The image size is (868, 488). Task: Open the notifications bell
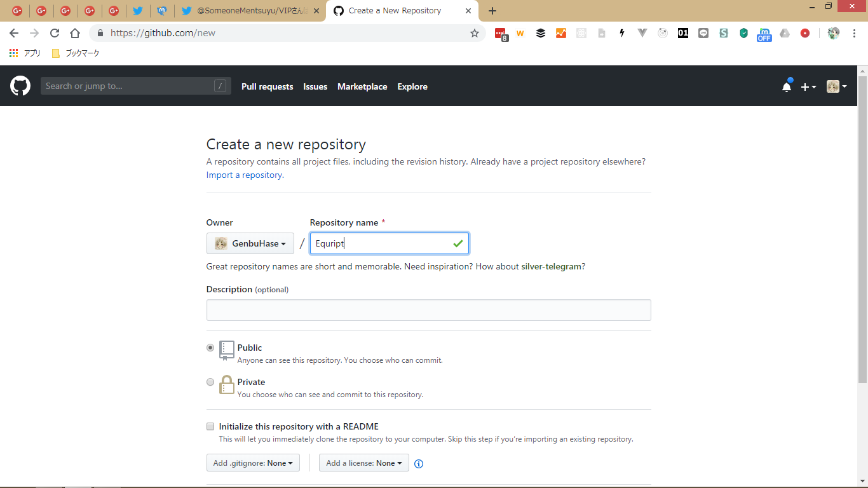click(787, 86)
